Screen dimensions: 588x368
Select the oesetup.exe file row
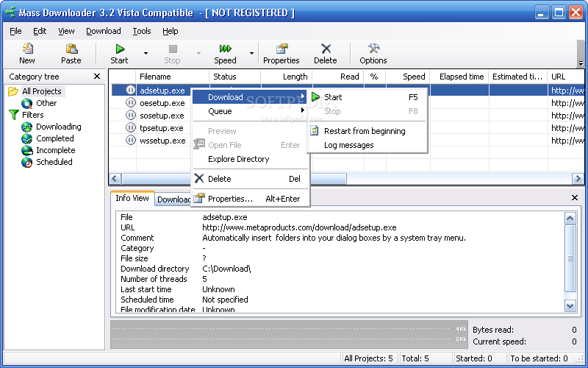point(162,103)
